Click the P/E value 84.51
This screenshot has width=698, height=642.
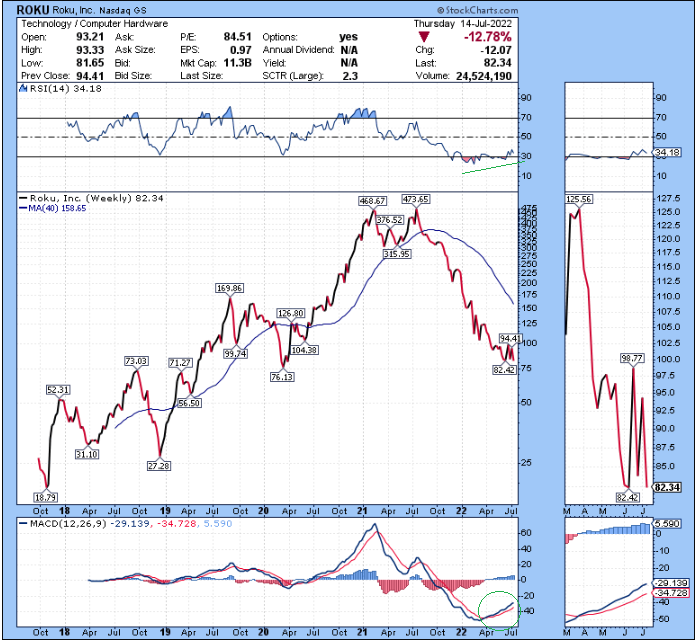[x=238, y=37]
